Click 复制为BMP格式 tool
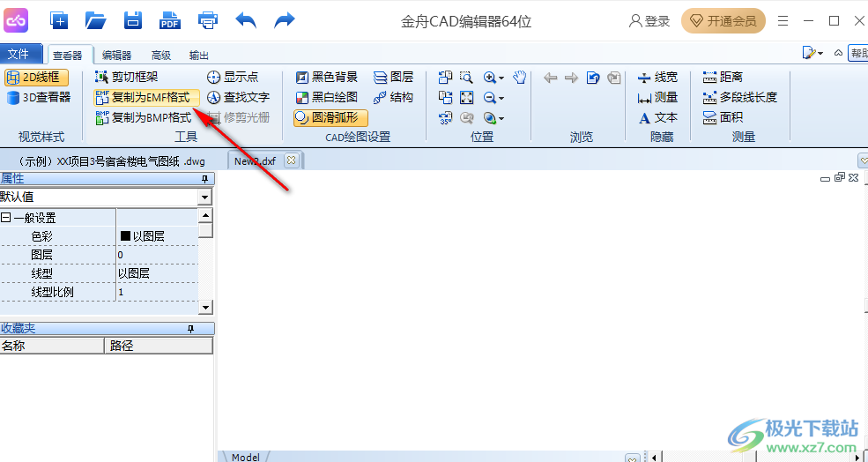 144,117
